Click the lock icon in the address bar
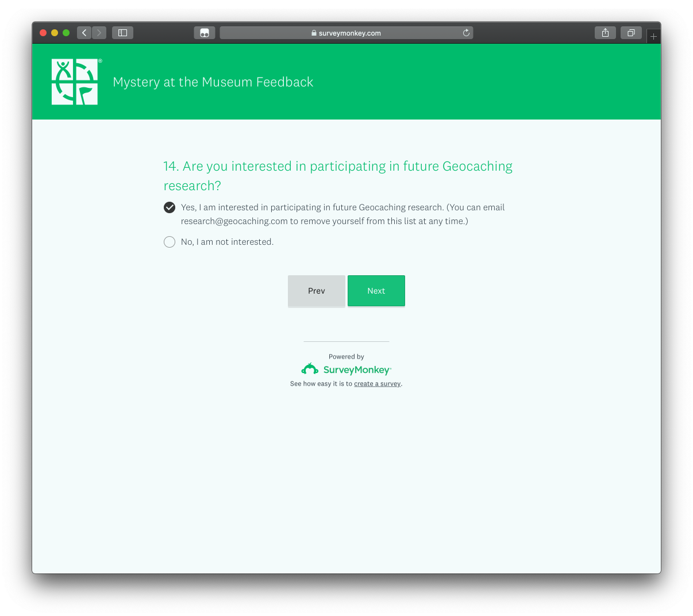The image size is (693, 616). pyautogui.click(x=314, y=33)
